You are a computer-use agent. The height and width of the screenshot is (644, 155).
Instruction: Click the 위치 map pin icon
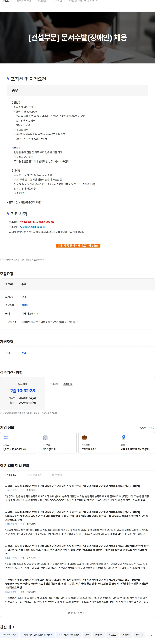124,437
